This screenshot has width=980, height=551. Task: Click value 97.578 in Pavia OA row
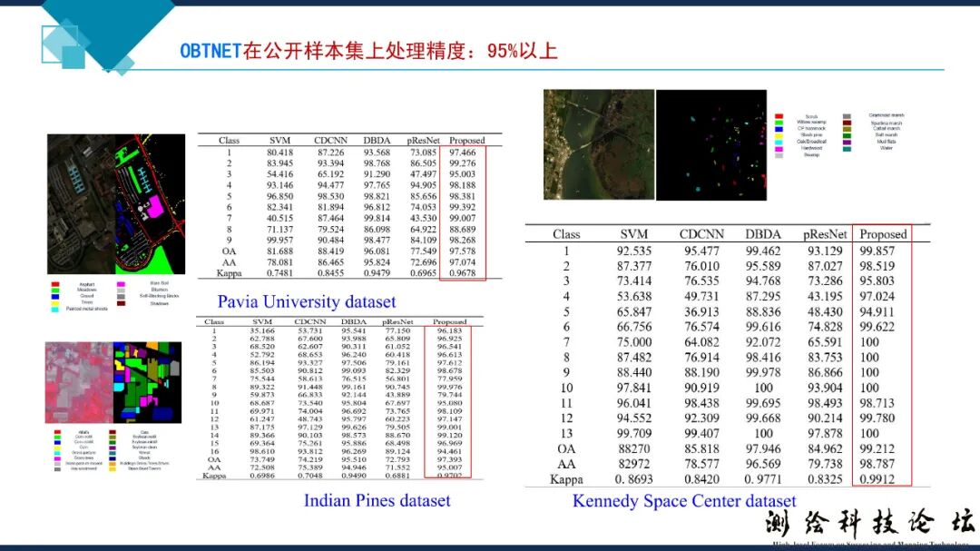463,251
